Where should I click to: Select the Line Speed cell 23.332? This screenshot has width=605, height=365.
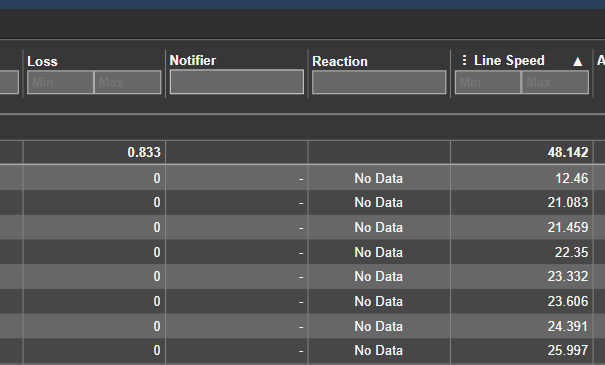click(568, 277)
